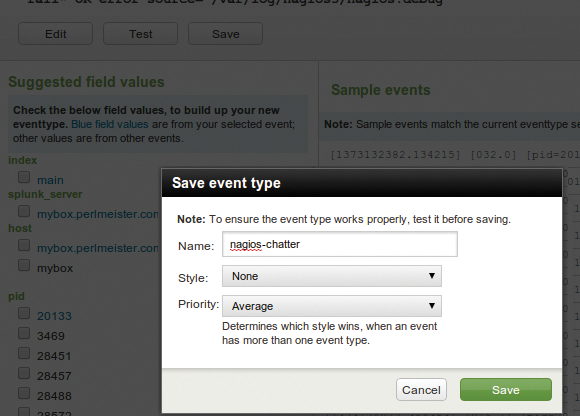This screenshot has width=580, height=416.
Task: Click the Priority dropdown arrow
Action: (432, 306)
